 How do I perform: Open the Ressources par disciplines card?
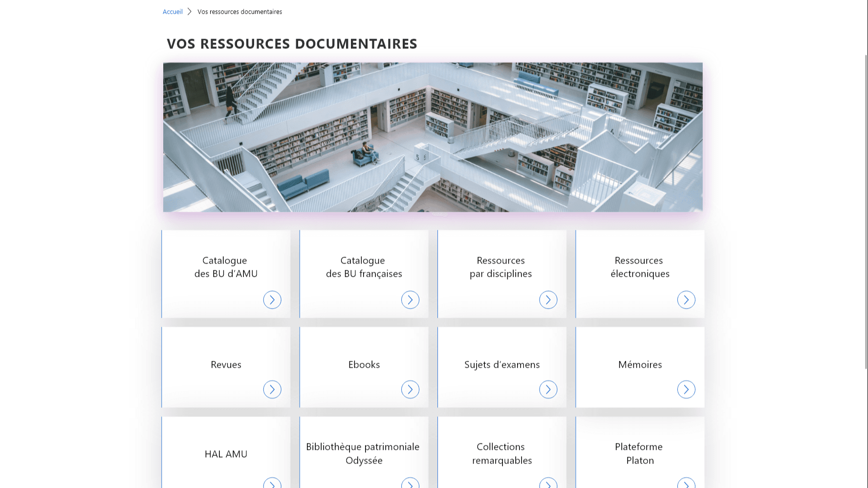coord(502,274)
